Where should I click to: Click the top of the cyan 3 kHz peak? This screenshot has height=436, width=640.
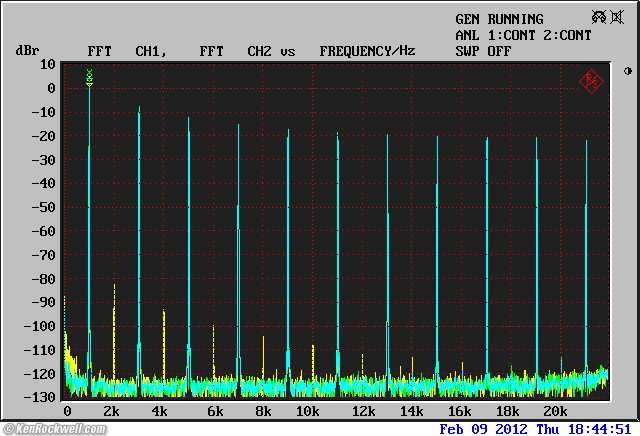tap(139, 109)
